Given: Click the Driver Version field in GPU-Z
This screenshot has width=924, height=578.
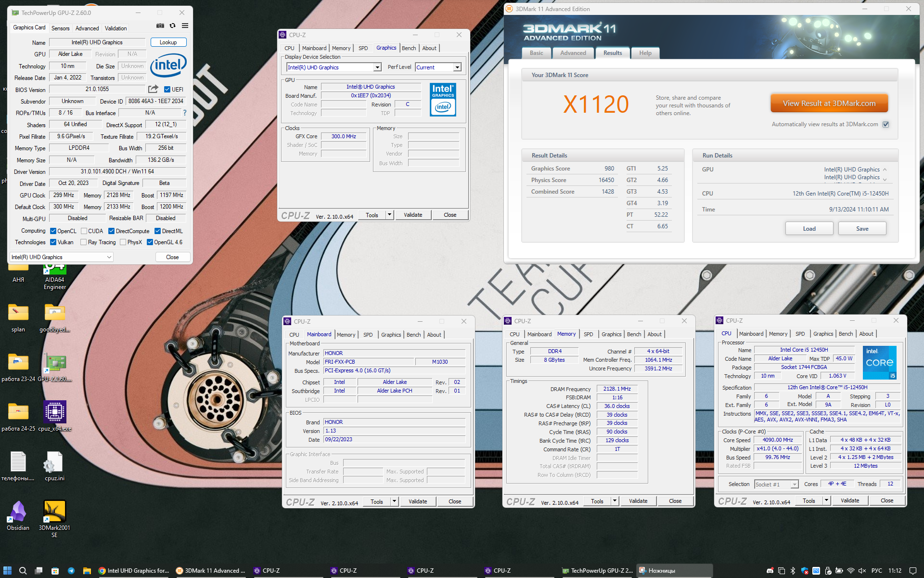Looking at the screenshot, I should (117, 171).
